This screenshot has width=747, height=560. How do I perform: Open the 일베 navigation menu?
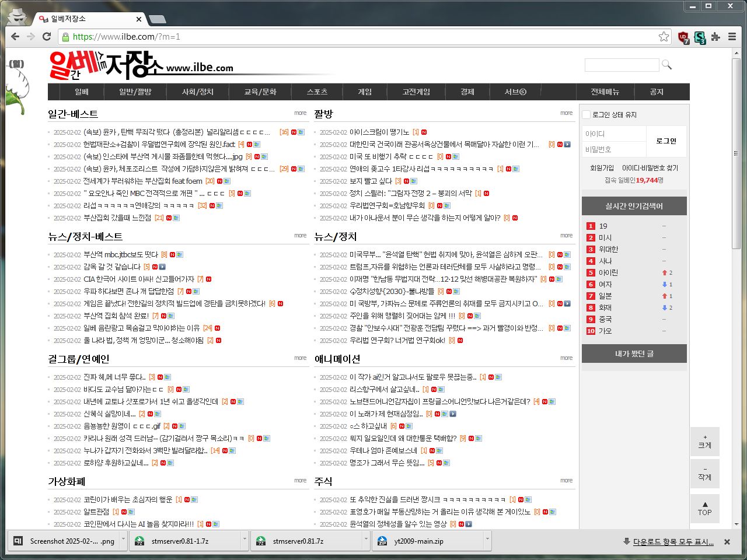click(x=82, y=92)
